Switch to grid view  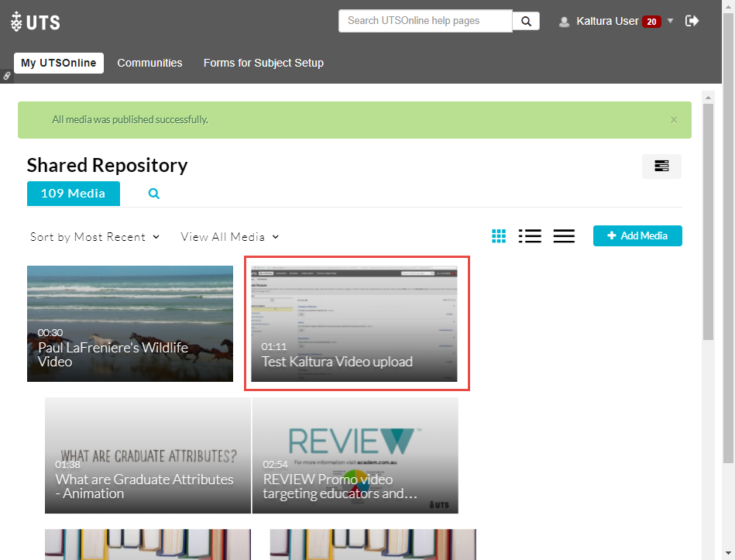click(x=499, y=236)
